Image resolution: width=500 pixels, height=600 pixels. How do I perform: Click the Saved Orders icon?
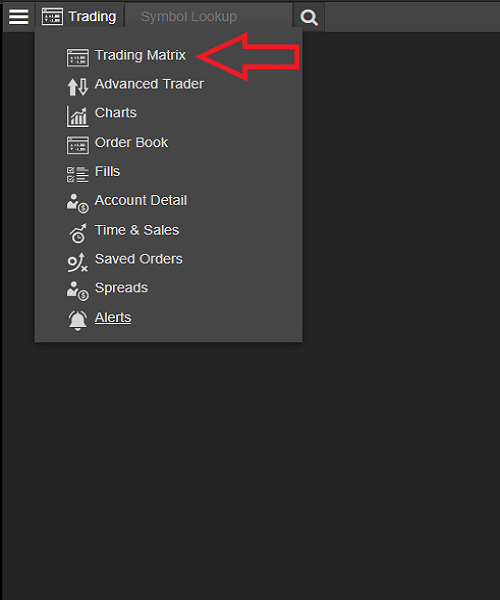(x=78, y=262)
